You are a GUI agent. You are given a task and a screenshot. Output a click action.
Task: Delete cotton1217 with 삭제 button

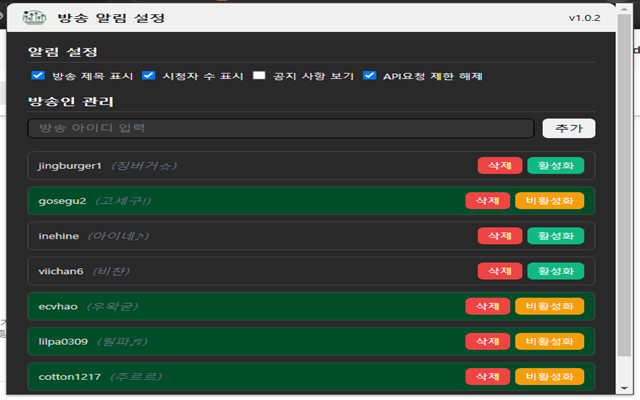[x=487, y=377]
